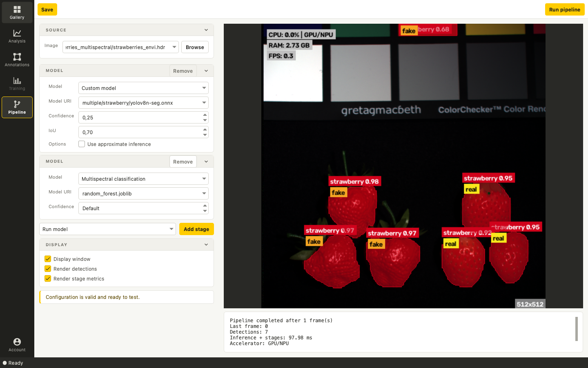Open the Run model stage dropdown
588x368 pixels.
tap(107, 229)
